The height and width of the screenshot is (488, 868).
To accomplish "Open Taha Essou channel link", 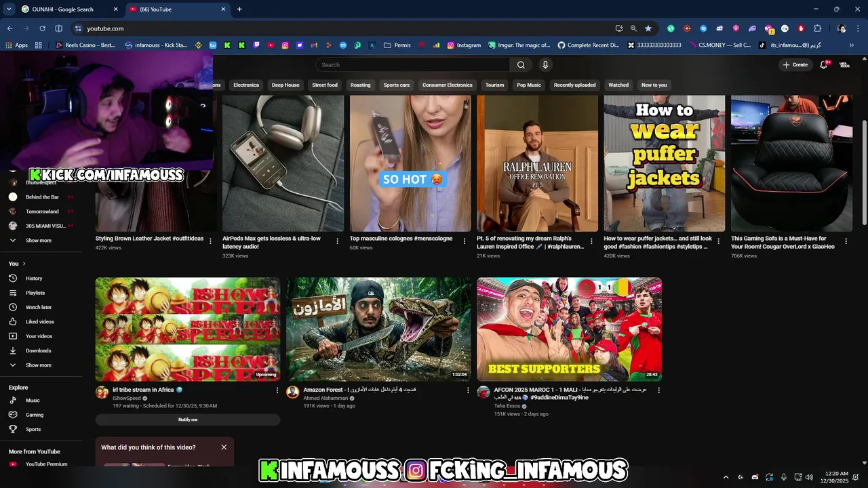I will 508,406.
